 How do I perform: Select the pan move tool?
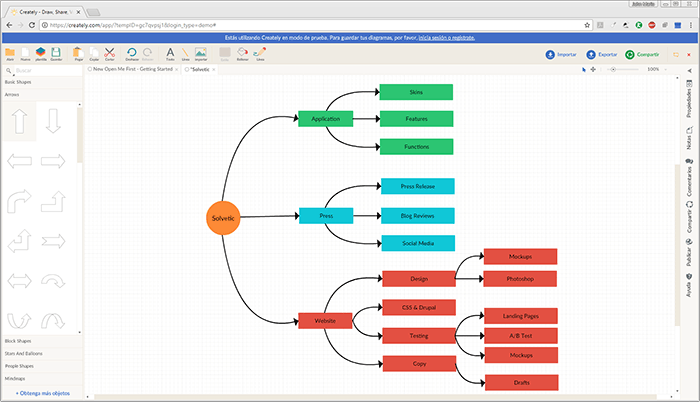[x=593, y=69]
